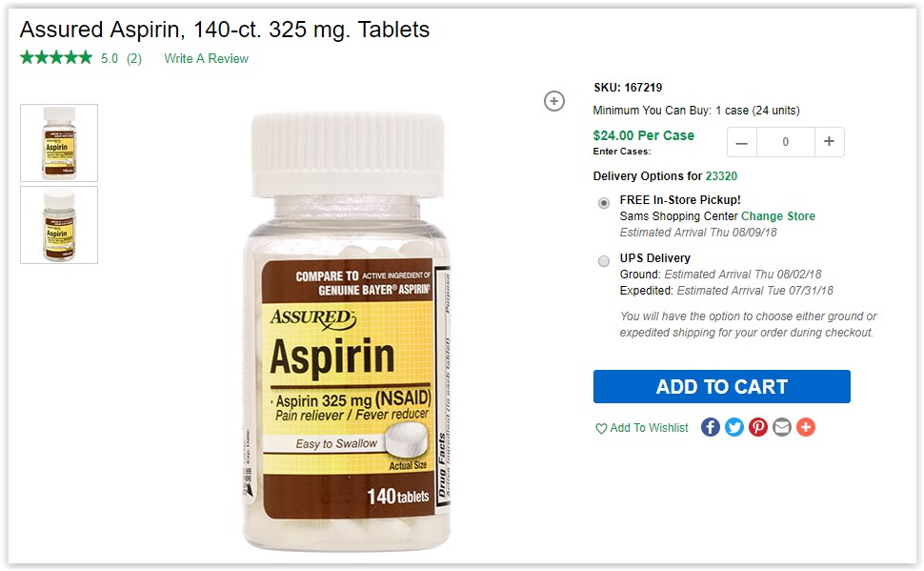Click ADD TO CART button

tap(722, 386)
